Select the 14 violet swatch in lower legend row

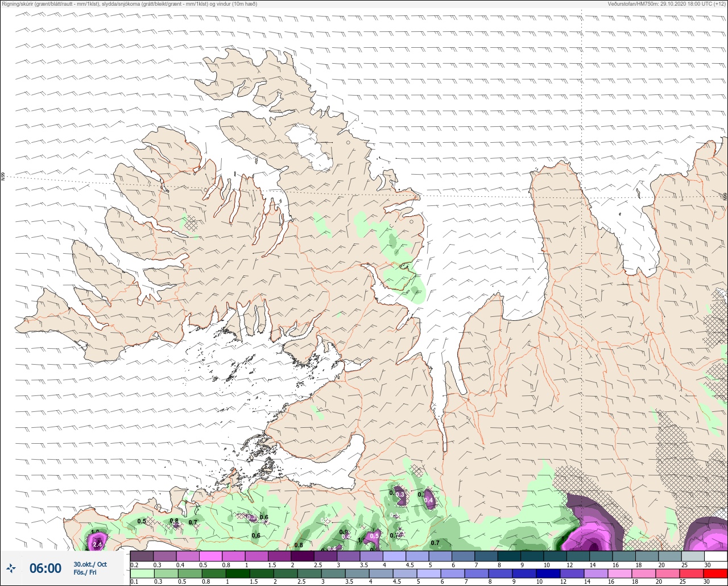(x=596, y=573)
